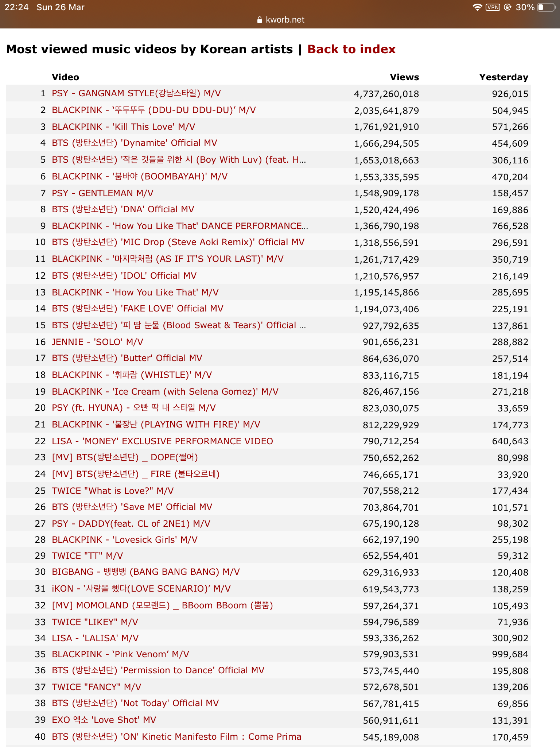Open PSY - GENTLEMAN M/V link

click(102, 193)
